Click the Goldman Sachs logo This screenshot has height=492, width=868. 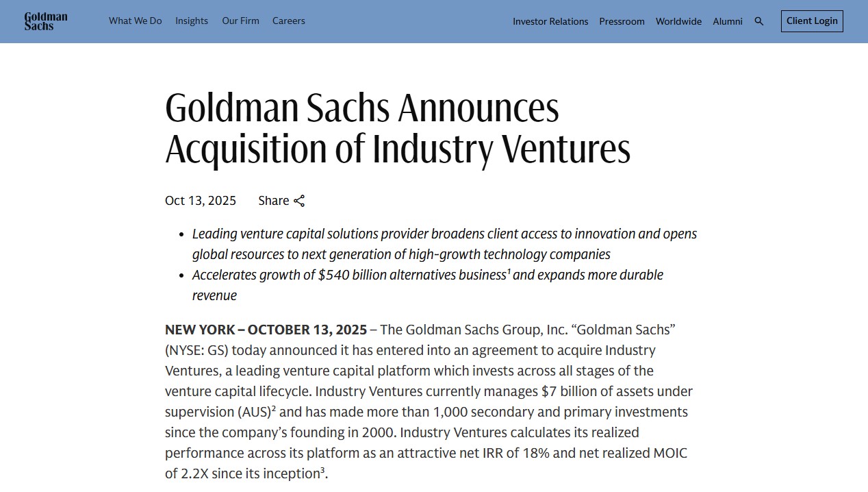coord(46,21)
